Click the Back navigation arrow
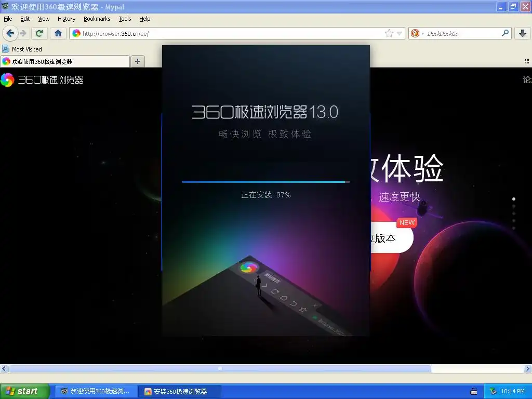 coord(10,33)
